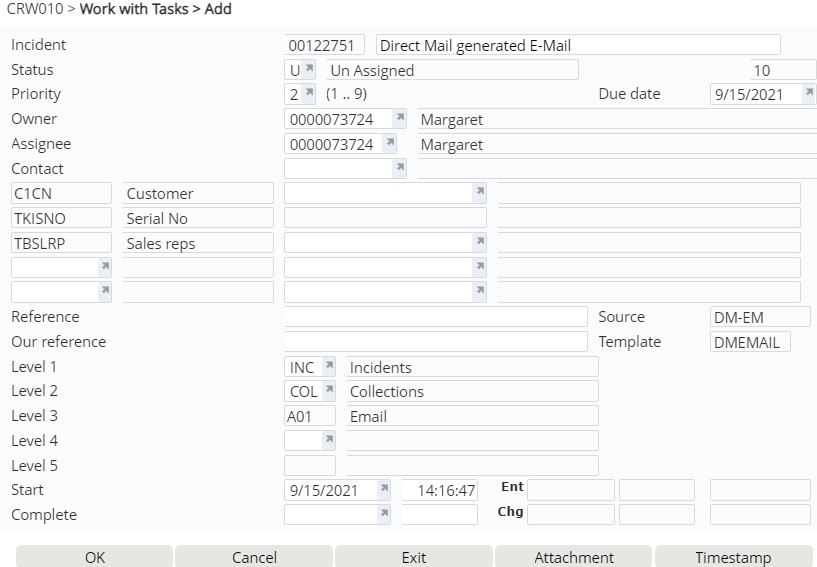Open the Start date picker icon
This screenshot has height=567, width=817.
[x=383, y=490]
